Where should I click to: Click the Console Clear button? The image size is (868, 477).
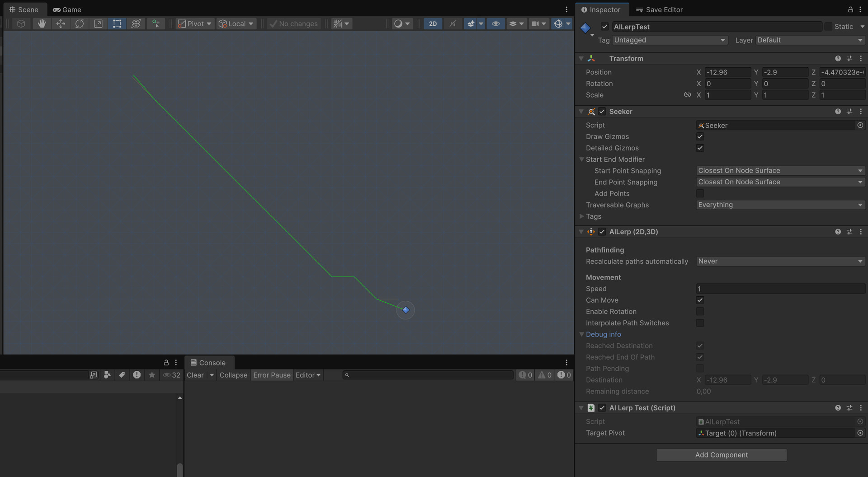click(x=195, y=375)
